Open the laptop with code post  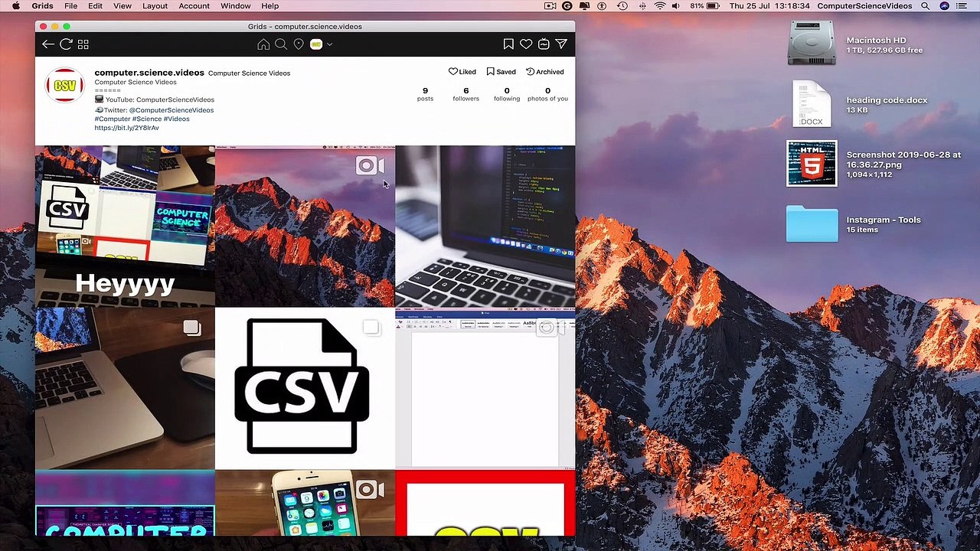[x=485, y=226]
